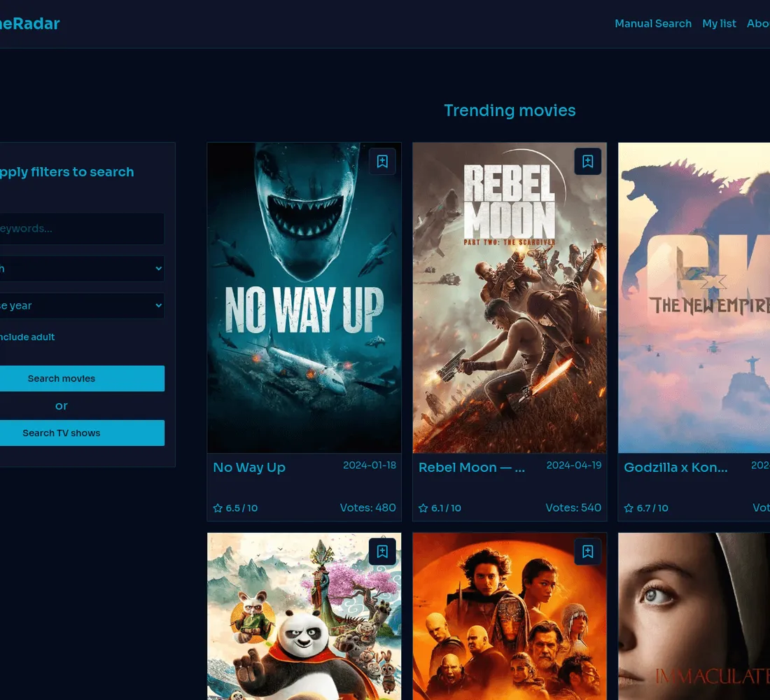
Task: Click the Apply filters to search heading
Action: coord(66,172)
